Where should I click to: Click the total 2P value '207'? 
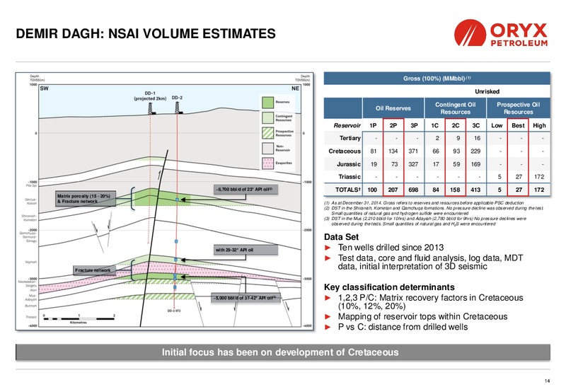tap(393, 190)
